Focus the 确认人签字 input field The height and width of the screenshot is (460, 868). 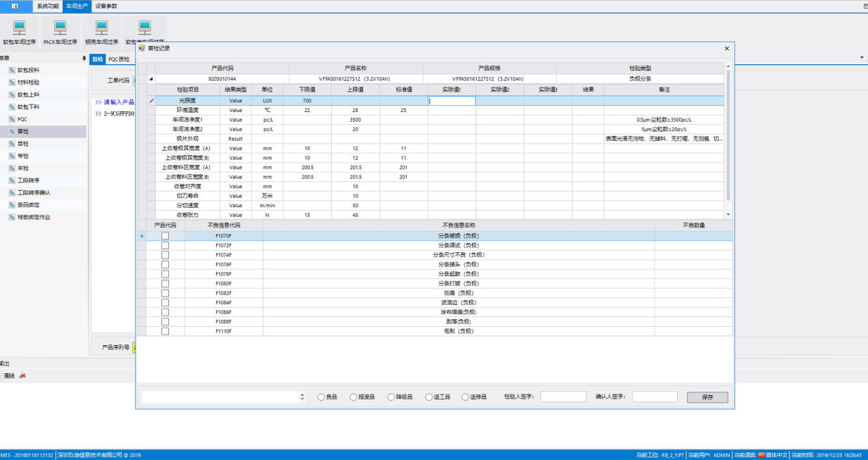(655, 396)
